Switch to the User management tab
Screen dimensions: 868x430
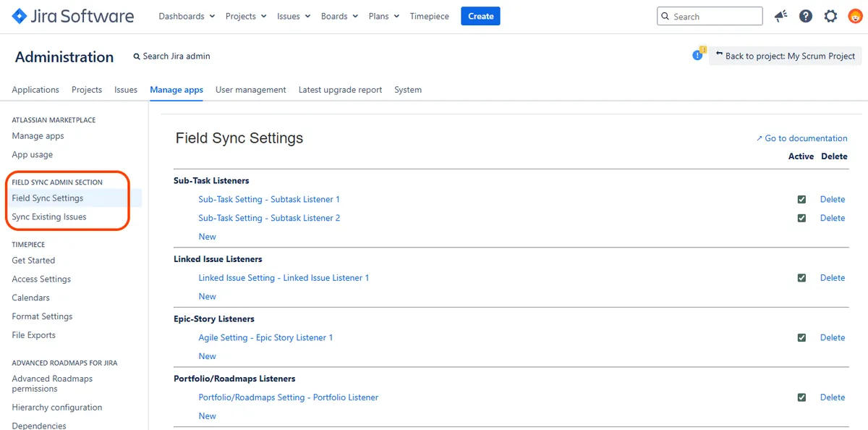point(251,90)
